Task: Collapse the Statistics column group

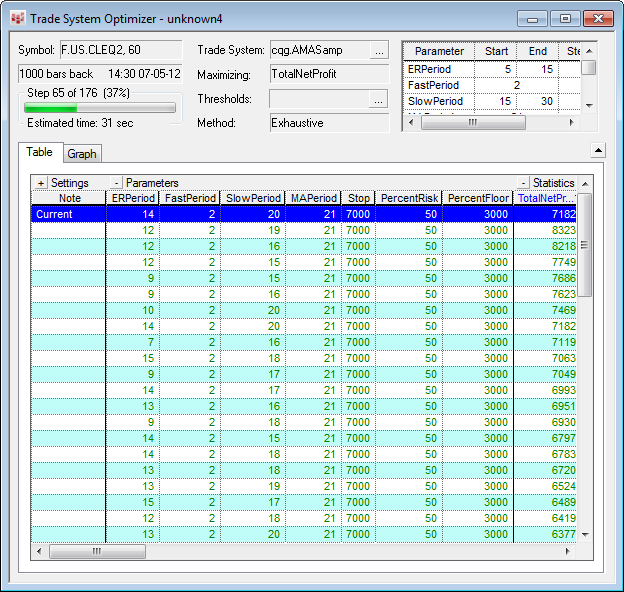Action: [523, 183]
